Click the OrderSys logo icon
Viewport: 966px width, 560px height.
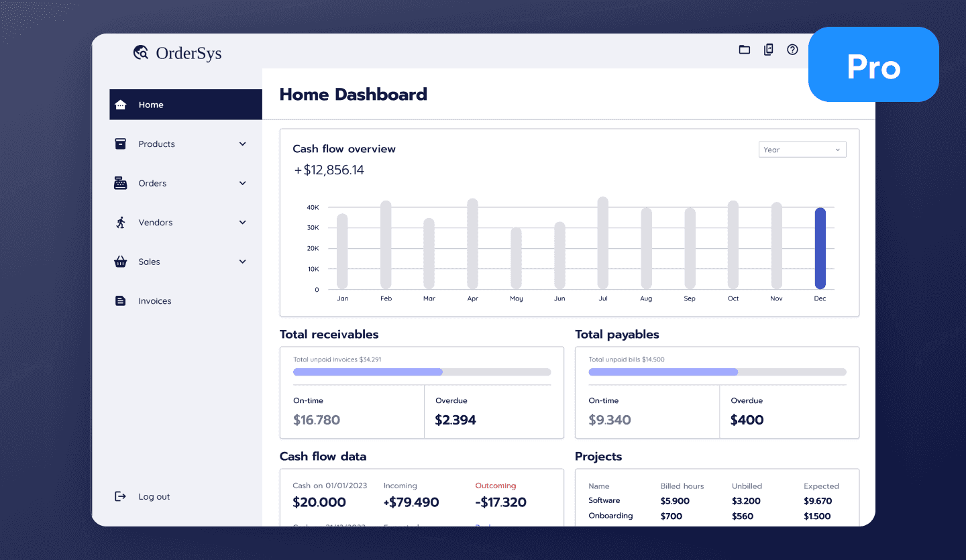tap(140, 52)
